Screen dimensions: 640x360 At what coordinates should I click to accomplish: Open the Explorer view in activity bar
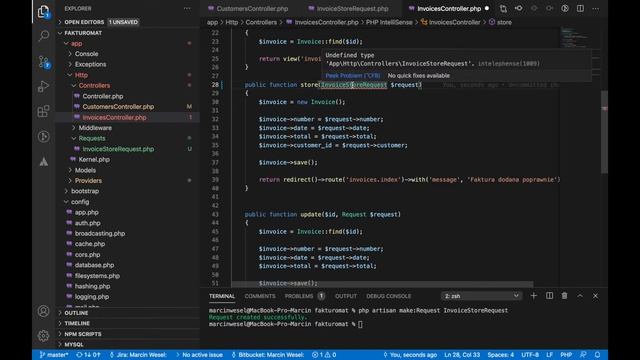pyautogui.click(x=43, y=11)
